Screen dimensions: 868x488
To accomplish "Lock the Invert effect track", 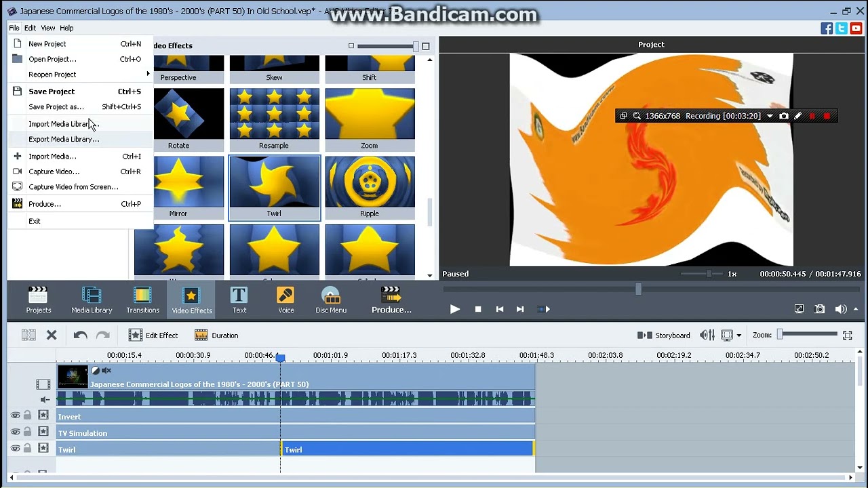I will coord(28,415).
